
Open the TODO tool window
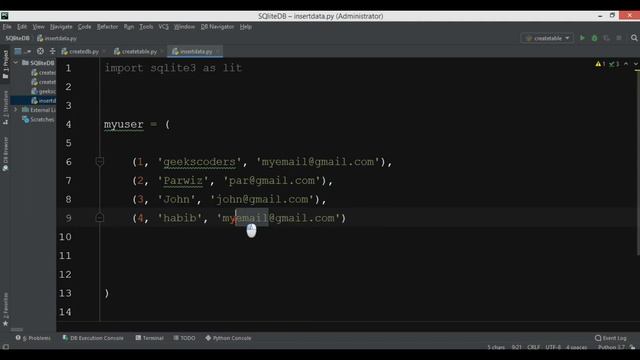(184, 338)
